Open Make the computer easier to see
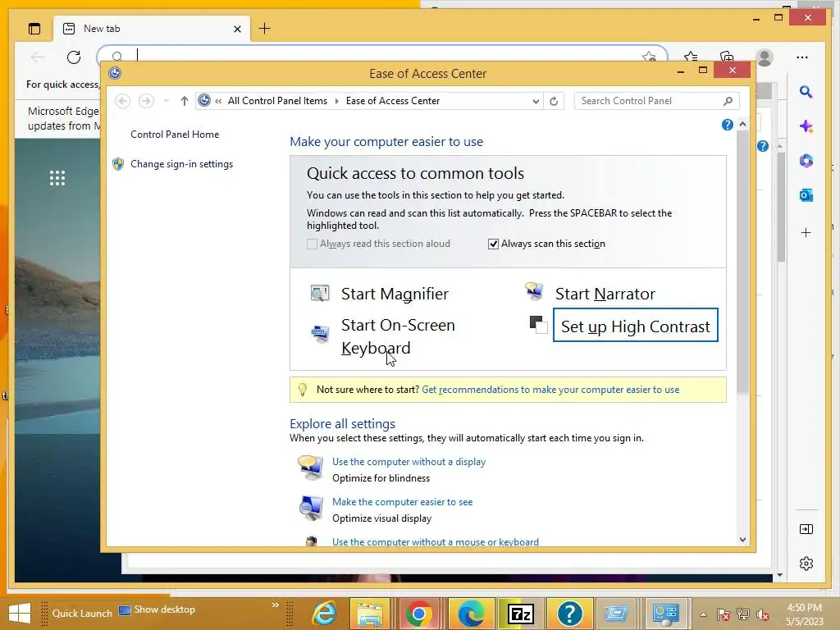 point(402,502)
